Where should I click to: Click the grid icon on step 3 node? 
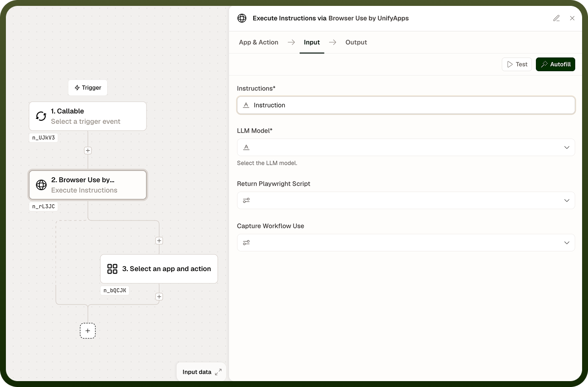(112, 269)
